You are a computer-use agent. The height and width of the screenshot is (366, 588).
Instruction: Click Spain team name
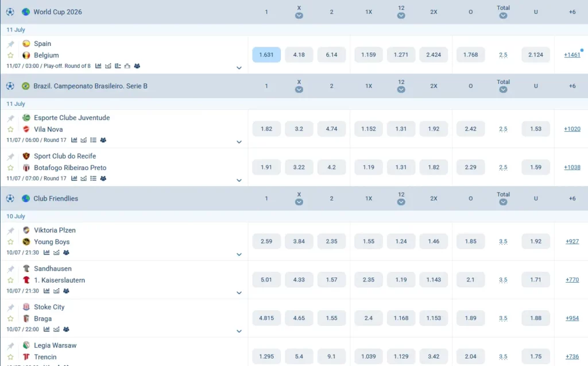coord(42,44)
